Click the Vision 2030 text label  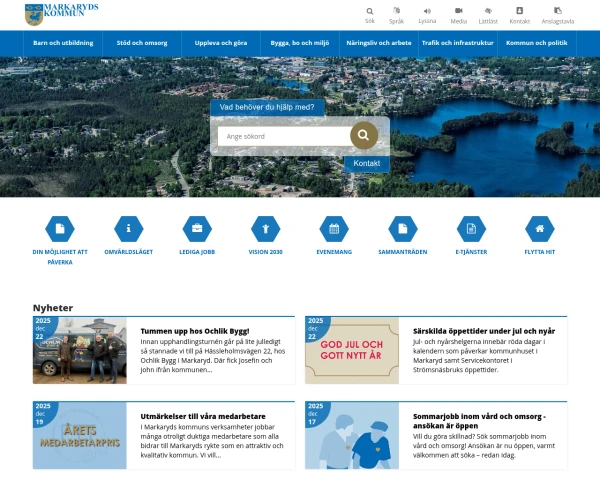point(266,252)
